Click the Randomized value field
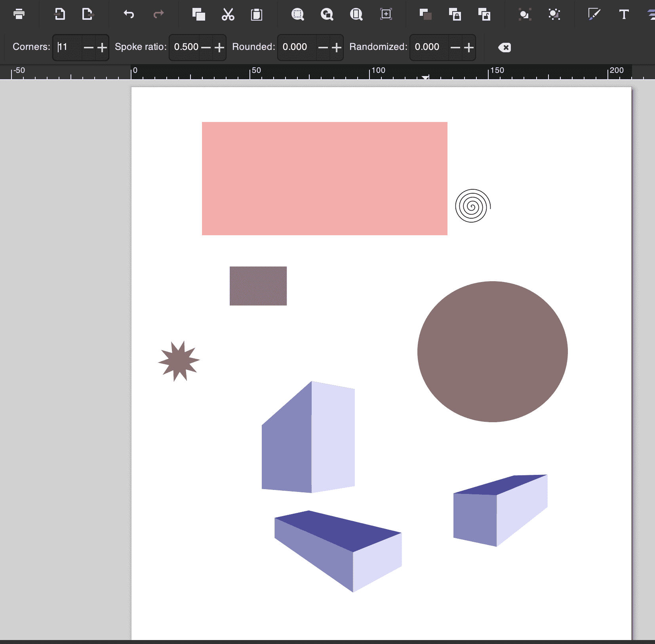This screenshot has height=644, width=655. [429, 47]
